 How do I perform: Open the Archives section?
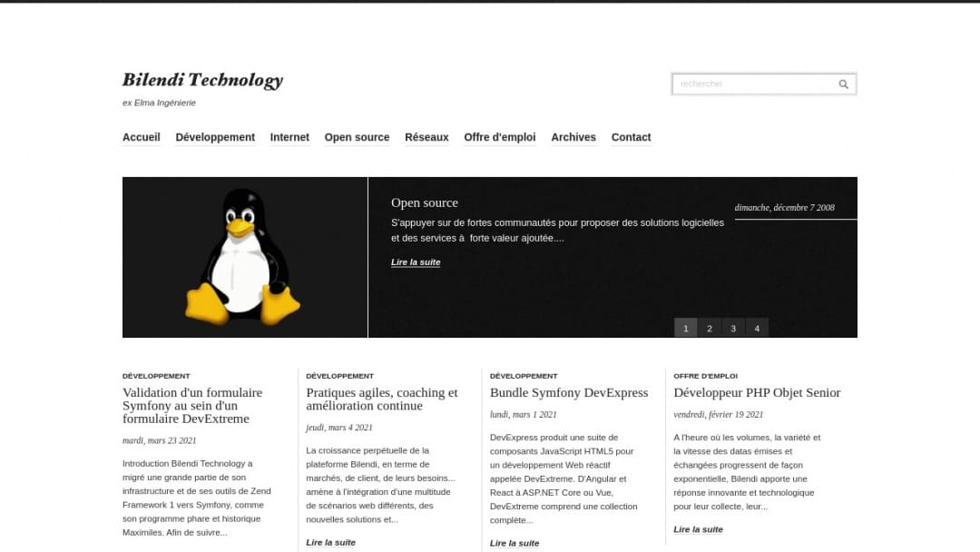point(573,137)
